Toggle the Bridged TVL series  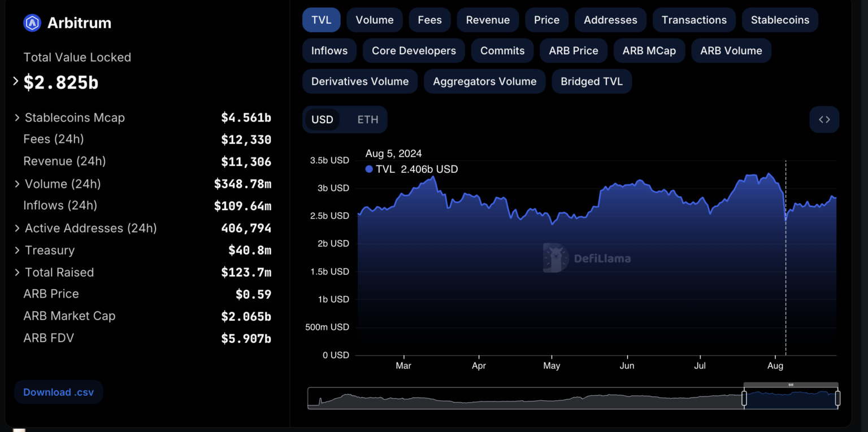(x=592, y=81)
